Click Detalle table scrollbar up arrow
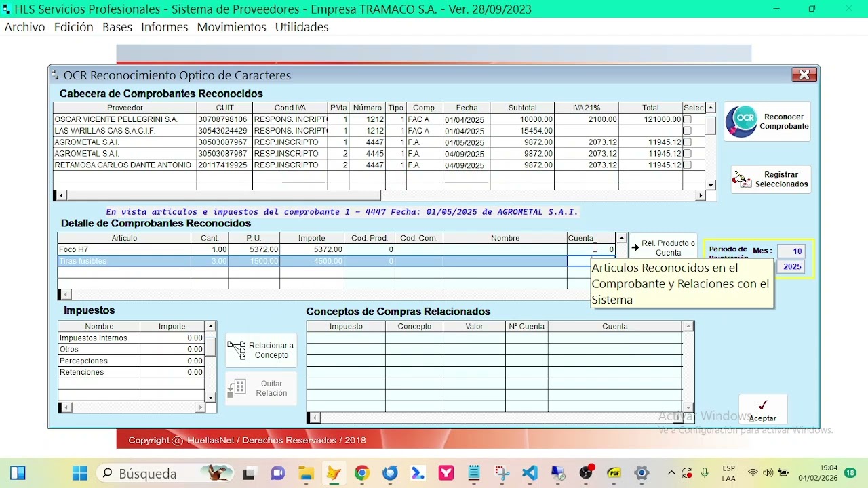Viewport: 868px width, 488px height. (x=621, y=238)
